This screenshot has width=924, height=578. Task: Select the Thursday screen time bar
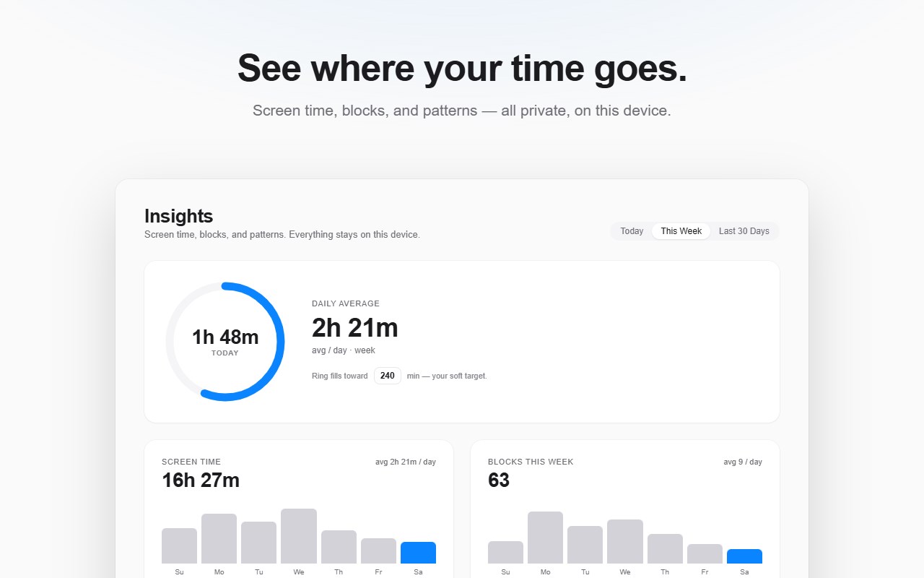(x=339, y=547)
